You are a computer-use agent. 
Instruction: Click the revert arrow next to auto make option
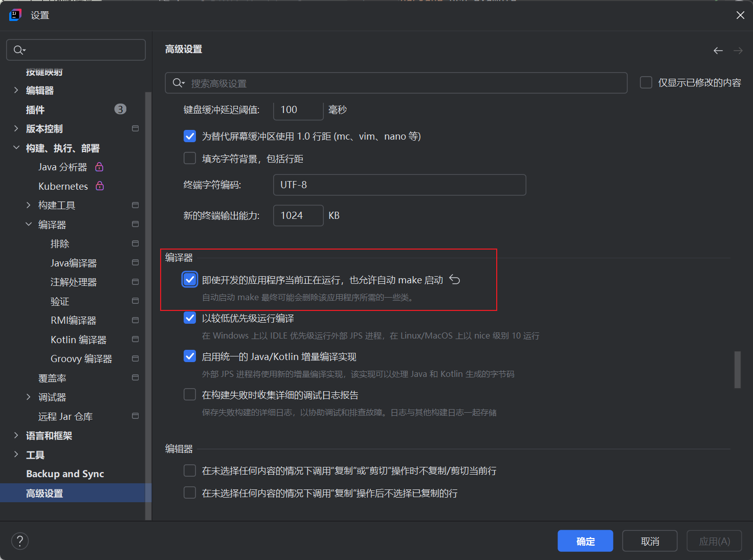pyautogui.click(x=455, y=279)
